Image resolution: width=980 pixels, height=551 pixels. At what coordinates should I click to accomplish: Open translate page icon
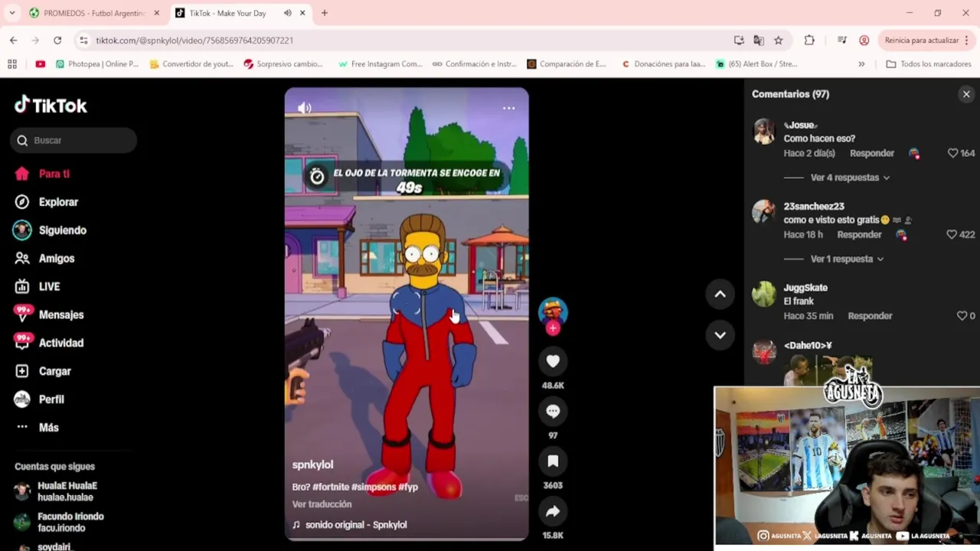click(x=759, y=40)
